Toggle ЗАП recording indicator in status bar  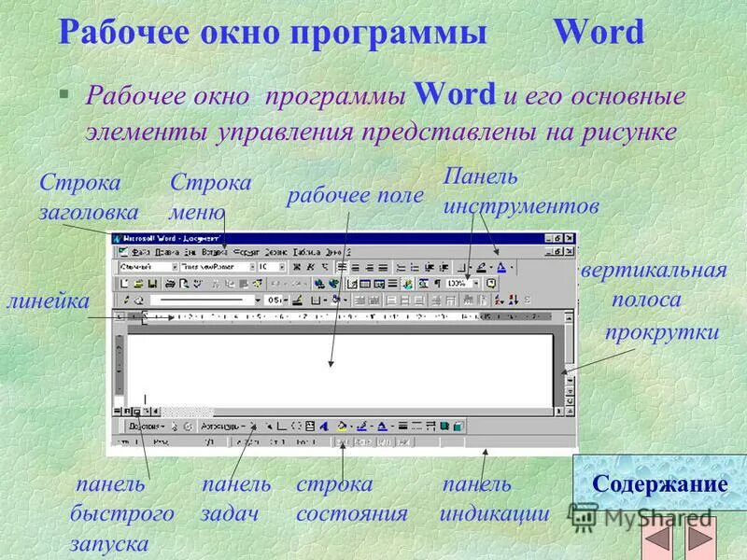[x=343, y=442]
